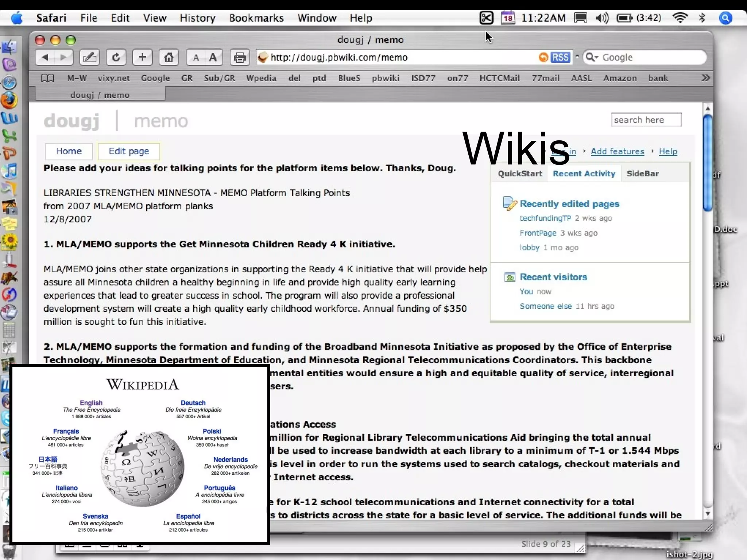Open Spotlight search magnifier
This screenshot has width=747, height=560.
pos(725,17)
